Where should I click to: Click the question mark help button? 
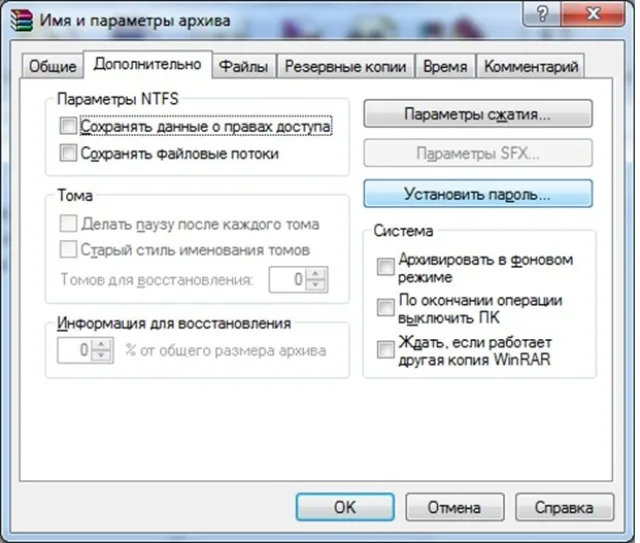(542, 14)
